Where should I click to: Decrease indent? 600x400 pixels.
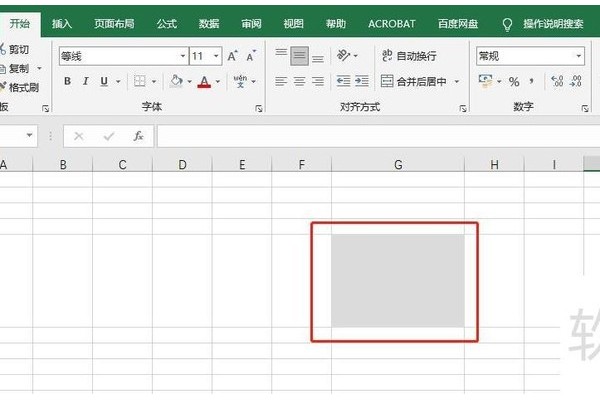tap(343, 81)
